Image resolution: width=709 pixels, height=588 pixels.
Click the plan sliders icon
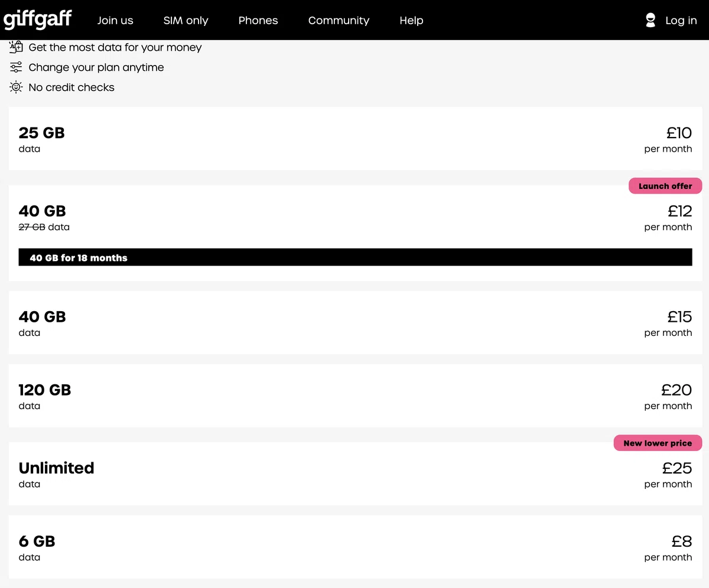click(16, 67)
